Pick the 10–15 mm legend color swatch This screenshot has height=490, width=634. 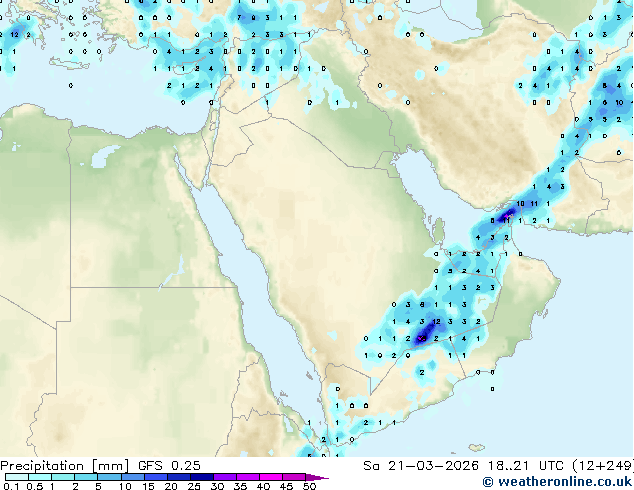tap(132, 477)
